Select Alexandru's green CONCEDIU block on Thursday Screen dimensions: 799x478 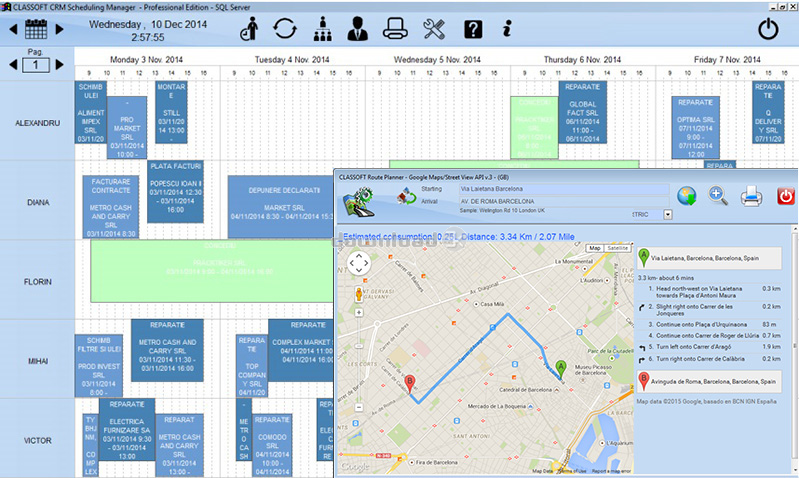pyautogui.click(x=535, y=127)
